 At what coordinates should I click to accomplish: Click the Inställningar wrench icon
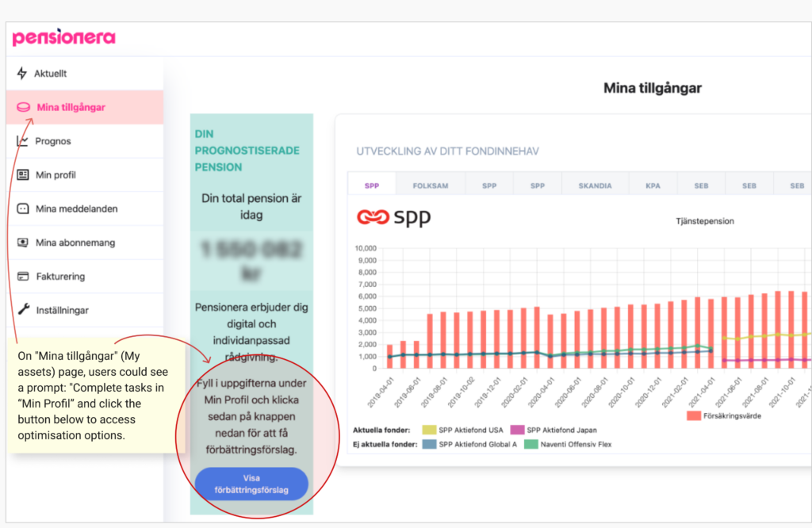pos(23,310)
